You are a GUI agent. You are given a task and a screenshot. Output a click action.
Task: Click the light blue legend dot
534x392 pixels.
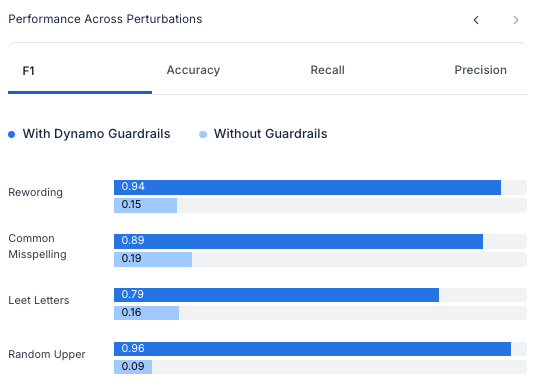click(x=203, y=135)
